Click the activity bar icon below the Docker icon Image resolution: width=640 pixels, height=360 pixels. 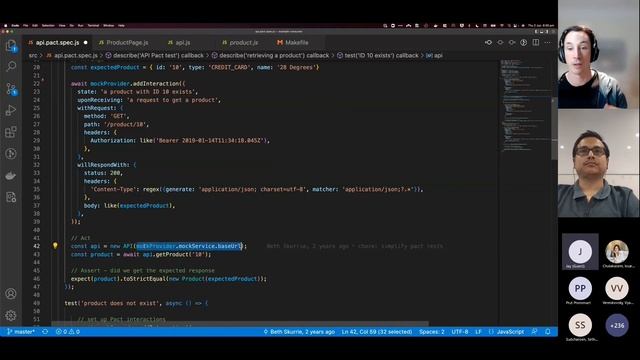(x=11, y=198)
